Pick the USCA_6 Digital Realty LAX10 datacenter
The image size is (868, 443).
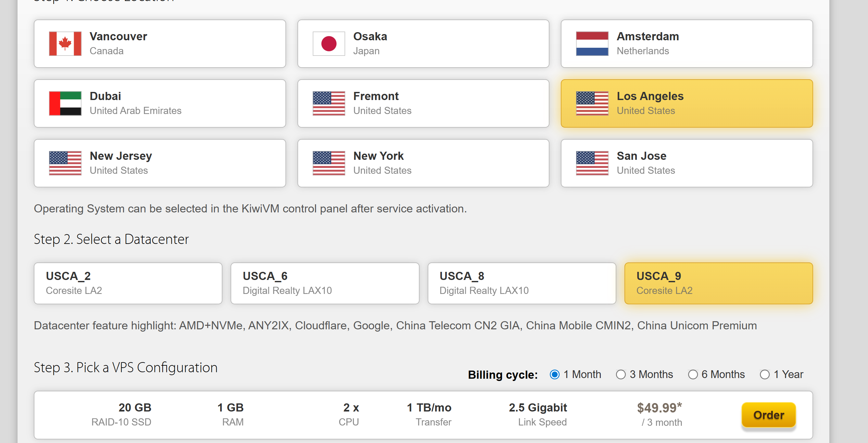click(x=325, y=283)
